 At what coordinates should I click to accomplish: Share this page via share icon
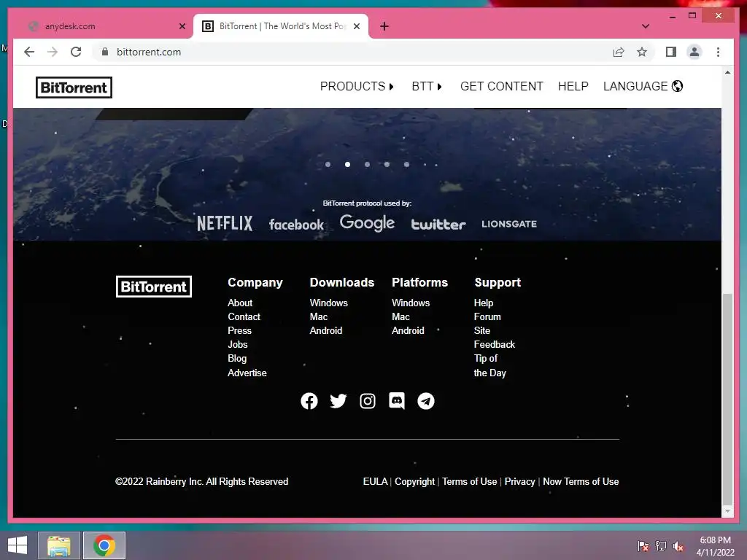[x=619, y=52]
